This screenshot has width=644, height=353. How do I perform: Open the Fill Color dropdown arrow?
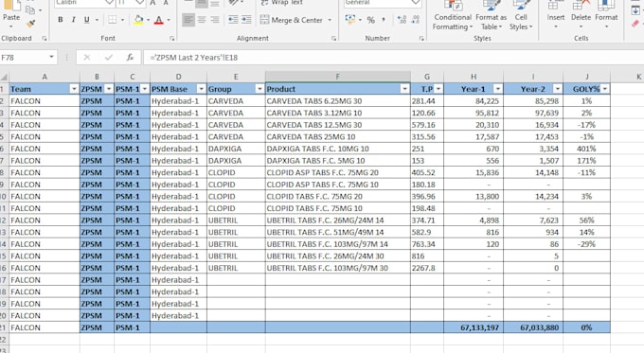pos(148,20)
